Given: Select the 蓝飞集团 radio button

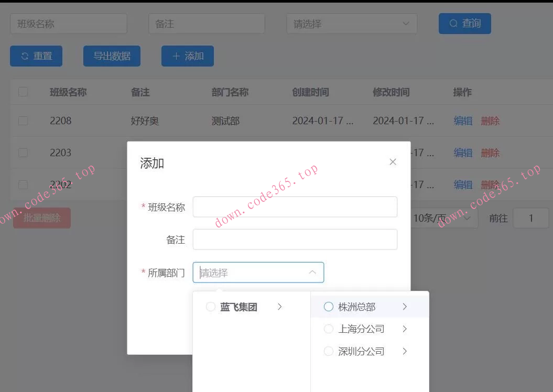Looking at the screenshot, I should click(x=211, y=307).
